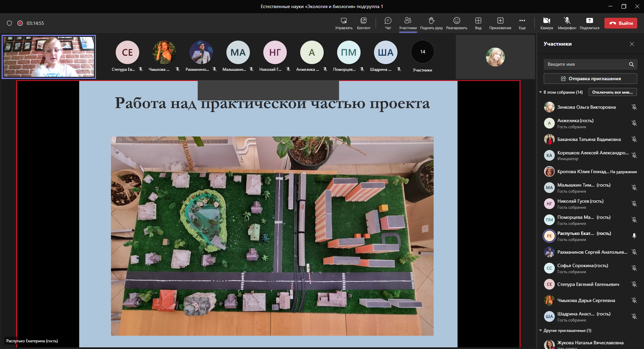
Task: Toggle the Camera on
Action: point(546,23)
